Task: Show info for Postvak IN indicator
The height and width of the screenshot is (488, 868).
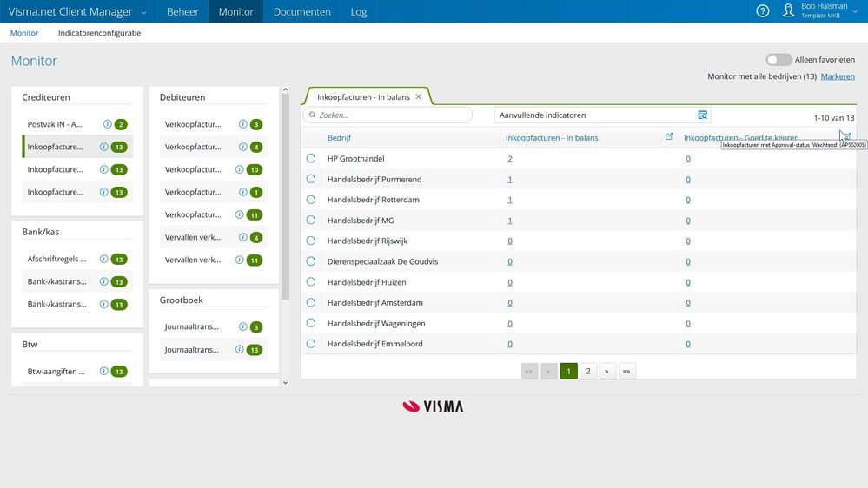Action: (x=108, y=124)
